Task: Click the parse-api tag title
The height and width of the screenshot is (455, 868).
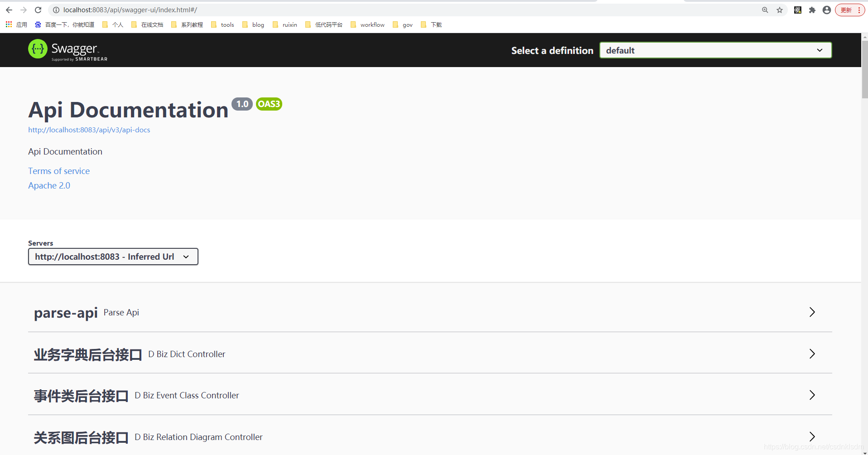Action: tap(66, 313)
